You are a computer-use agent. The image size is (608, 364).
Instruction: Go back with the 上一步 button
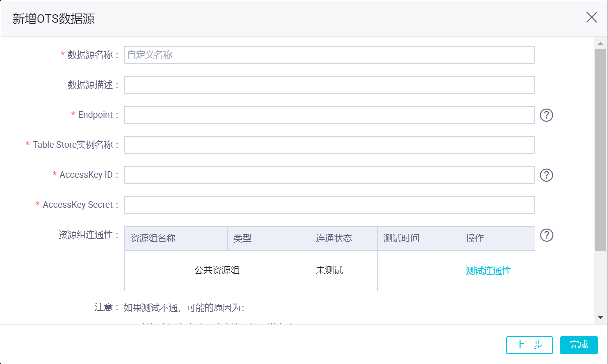coord(529,345)
